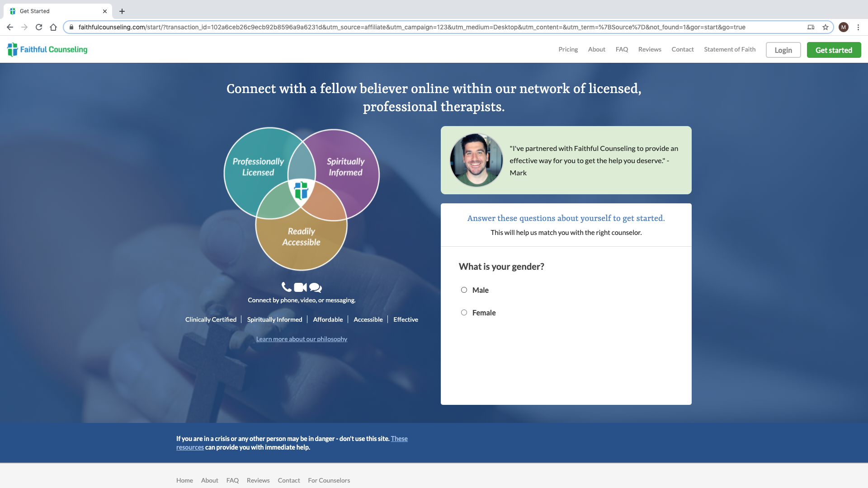Open Pricing in the top navigation
Image resolution: width=868 pixels, height=488 pixels.
(568, 49)
